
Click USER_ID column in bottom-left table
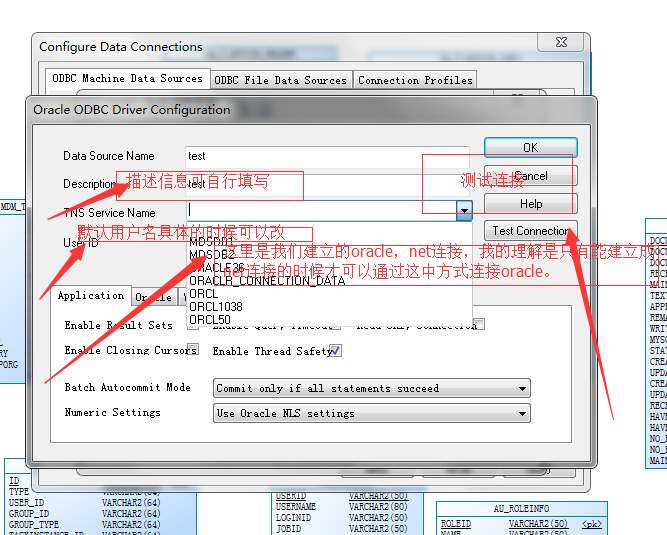point(26,502)
